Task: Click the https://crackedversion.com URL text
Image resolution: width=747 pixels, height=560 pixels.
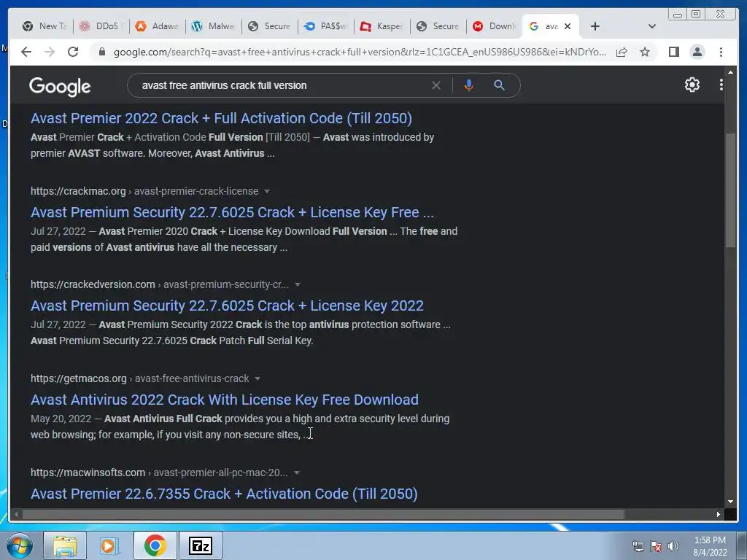Action: pyautogui.click(x=93, y=284)
